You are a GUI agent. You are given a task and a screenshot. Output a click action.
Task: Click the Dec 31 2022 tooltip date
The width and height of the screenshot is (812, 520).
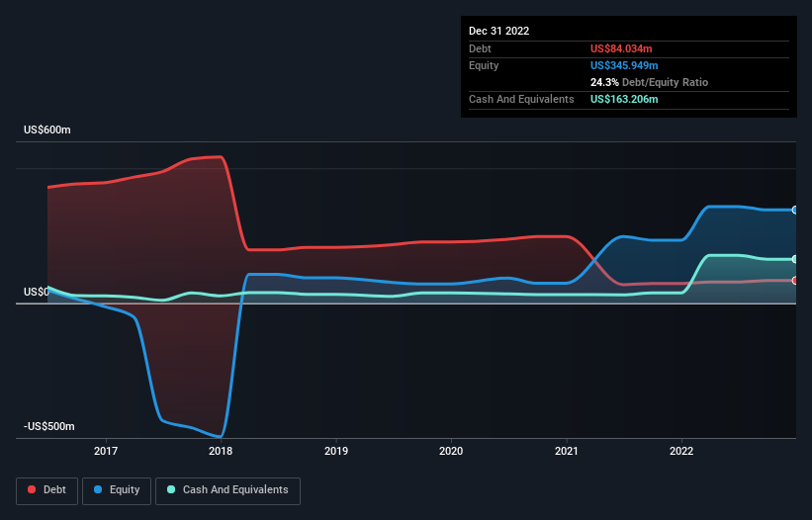coord(499,31)
